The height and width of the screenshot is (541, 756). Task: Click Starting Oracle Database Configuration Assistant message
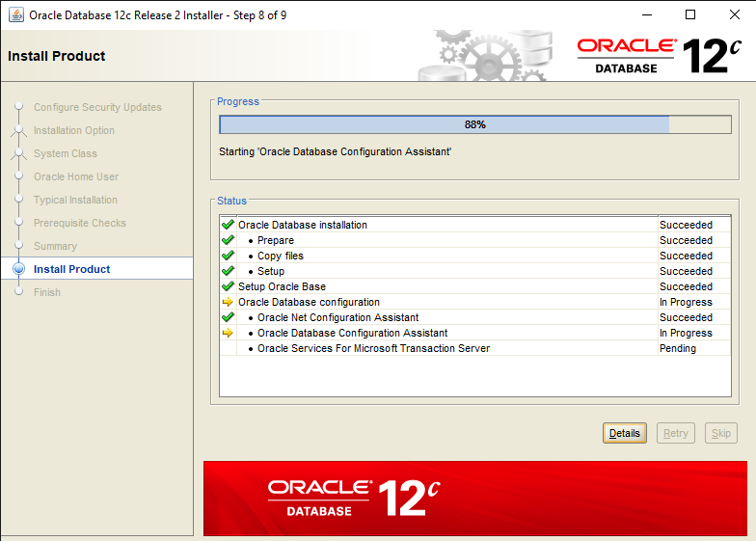pyautogui.click(x=336, y=151)
